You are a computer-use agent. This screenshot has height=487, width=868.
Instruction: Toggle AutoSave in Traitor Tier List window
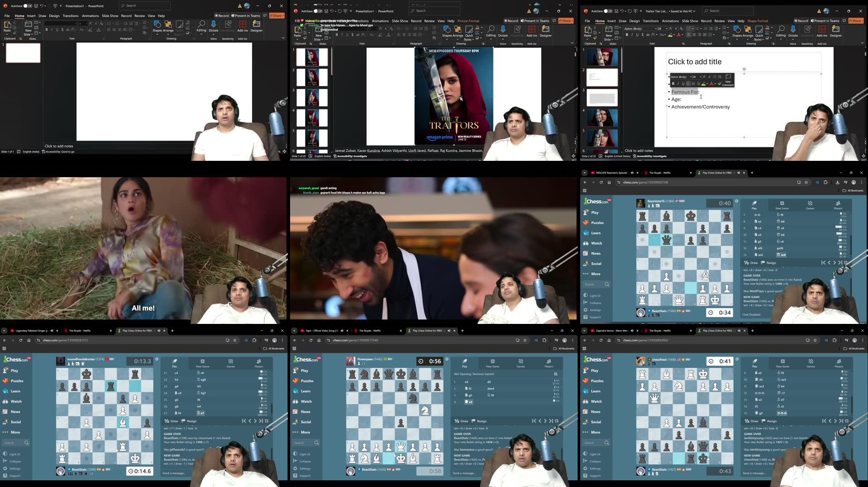click(608, 11)
